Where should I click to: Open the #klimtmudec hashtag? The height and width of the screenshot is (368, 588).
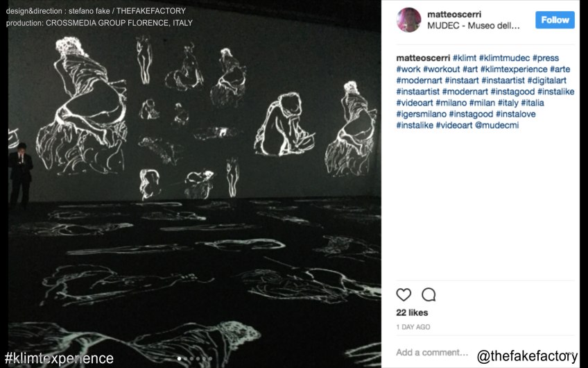pos(504,58)
